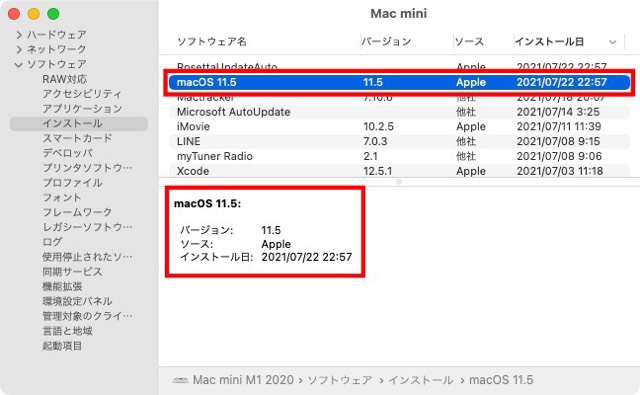Select プリンタソフトウ… in the sidebar

pos(87,168)
